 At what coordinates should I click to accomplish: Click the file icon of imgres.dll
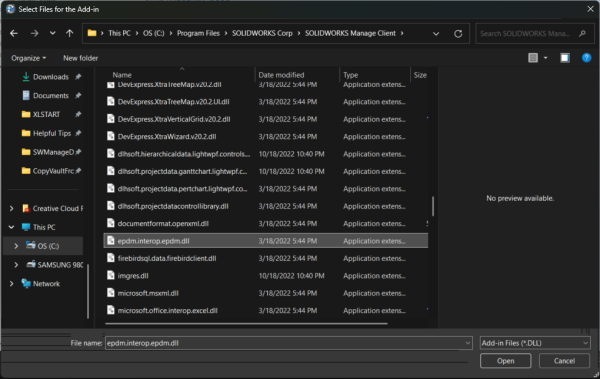pos(111,275)
